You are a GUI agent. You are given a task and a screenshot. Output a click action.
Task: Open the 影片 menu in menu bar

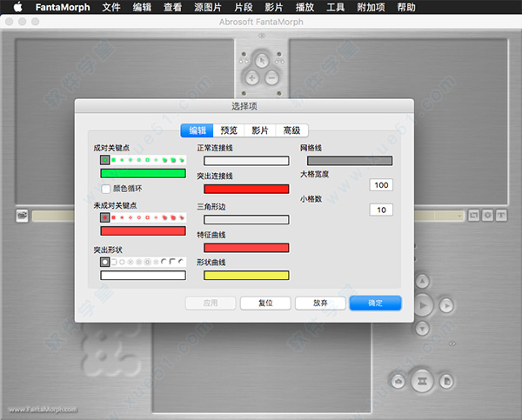(x=274, y=7)
